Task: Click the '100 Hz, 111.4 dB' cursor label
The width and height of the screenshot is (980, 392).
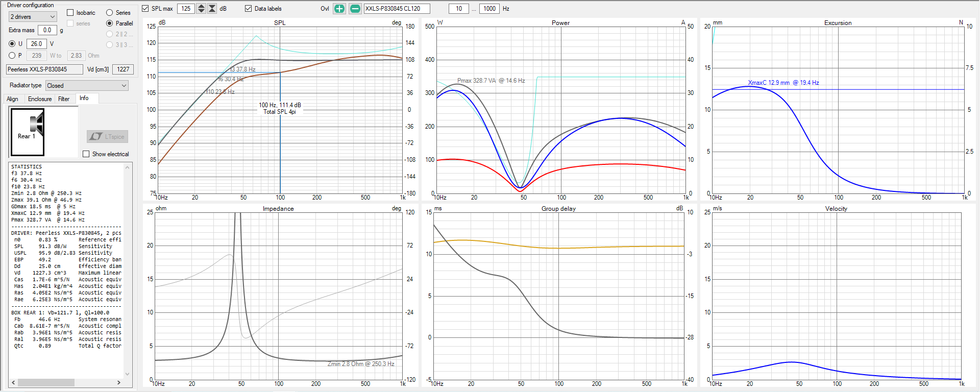Action: (x=280, y=105)
